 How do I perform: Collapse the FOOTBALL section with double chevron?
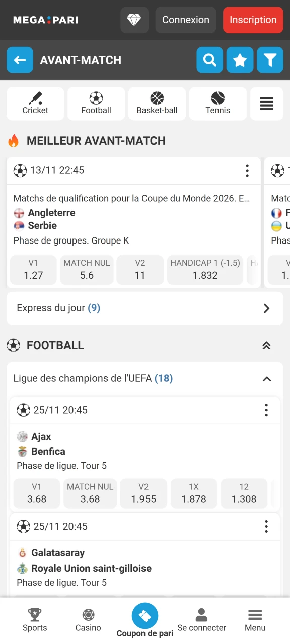click(266, 345)
